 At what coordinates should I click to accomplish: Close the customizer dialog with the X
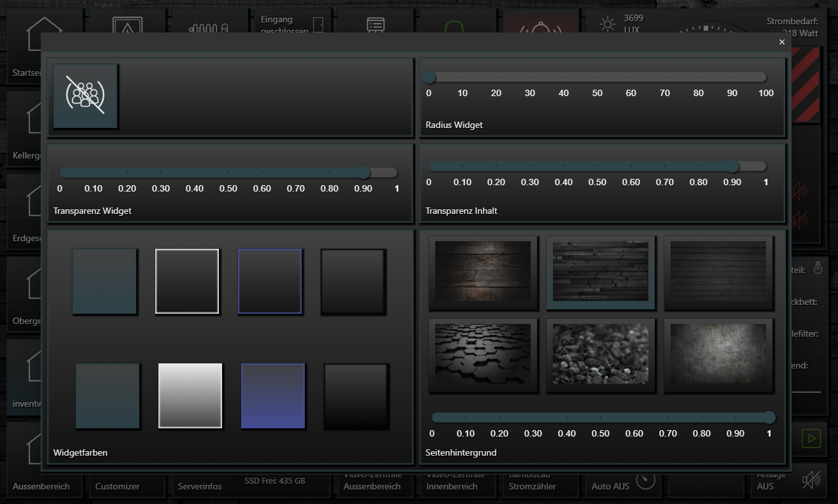[781, 42]
